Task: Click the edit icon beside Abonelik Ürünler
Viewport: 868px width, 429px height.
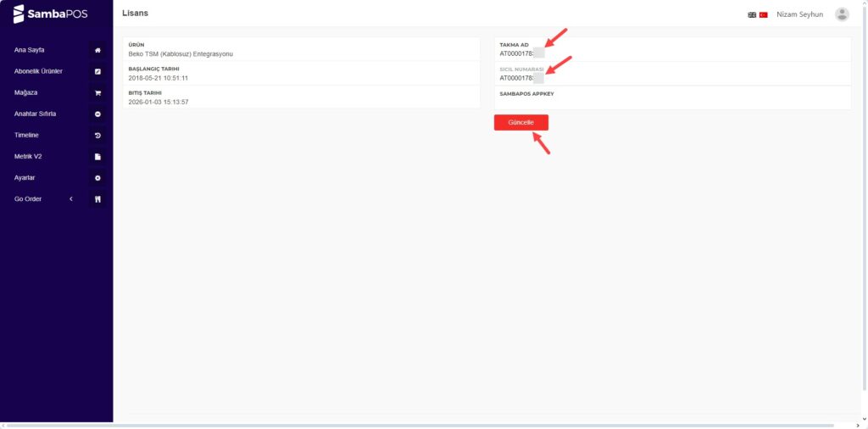Action: pos(97,71)
